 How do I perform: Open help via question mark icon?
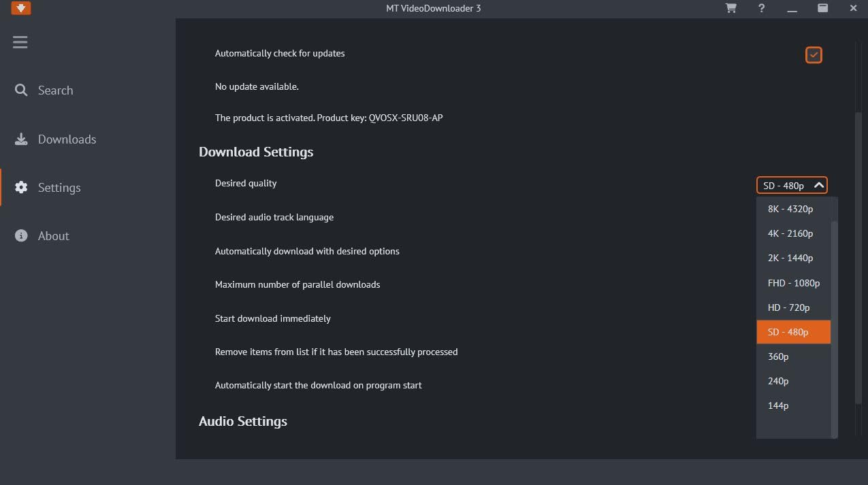tap(762, 8)
